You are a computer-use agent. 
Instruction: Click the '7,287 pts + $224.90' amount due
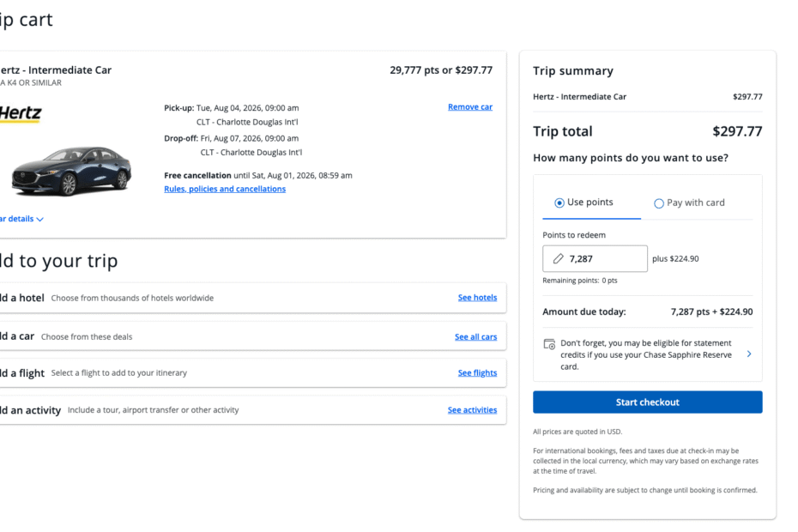click(711, 311)
